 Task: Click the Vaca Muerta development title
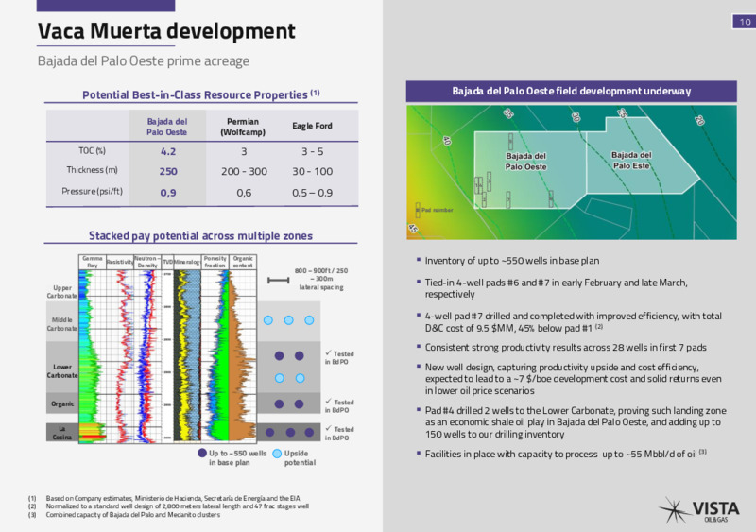[x=166, y=31]
